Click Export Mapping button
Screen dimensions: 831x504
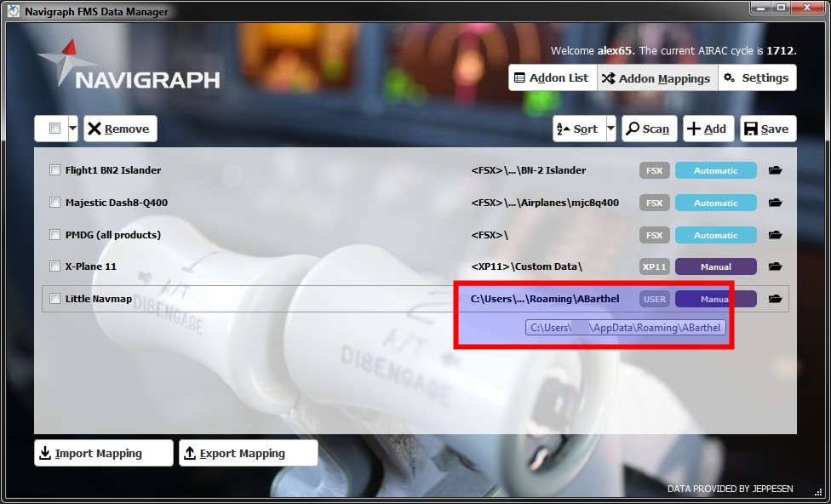tap(248, 453)
